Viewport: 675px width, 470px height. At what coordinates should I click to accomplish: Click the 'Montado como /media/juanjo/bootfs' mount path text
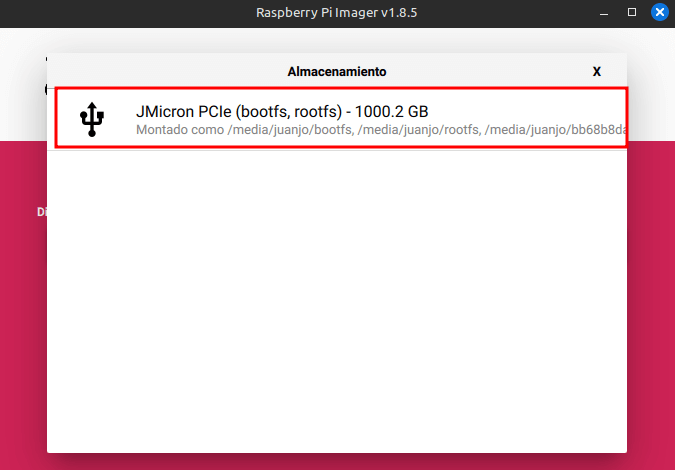(381, 130)
